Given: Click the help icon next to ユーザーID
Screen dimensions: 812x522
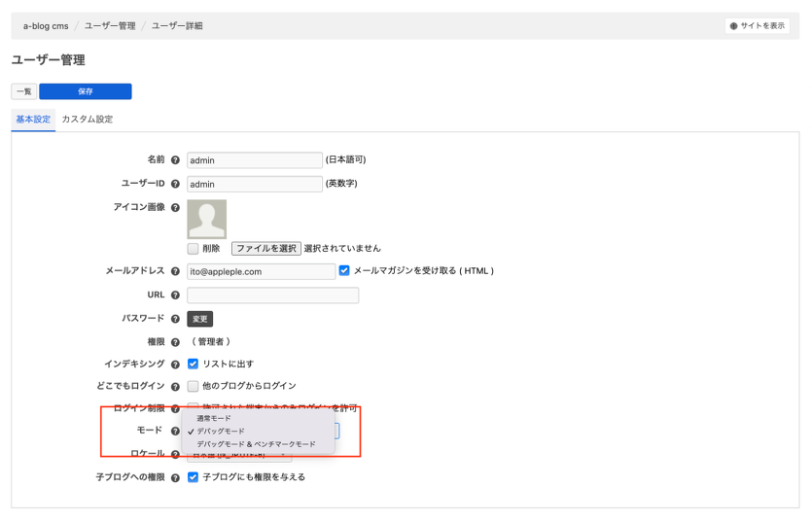Looking at the screenshot, I should (x=175, y=184).
